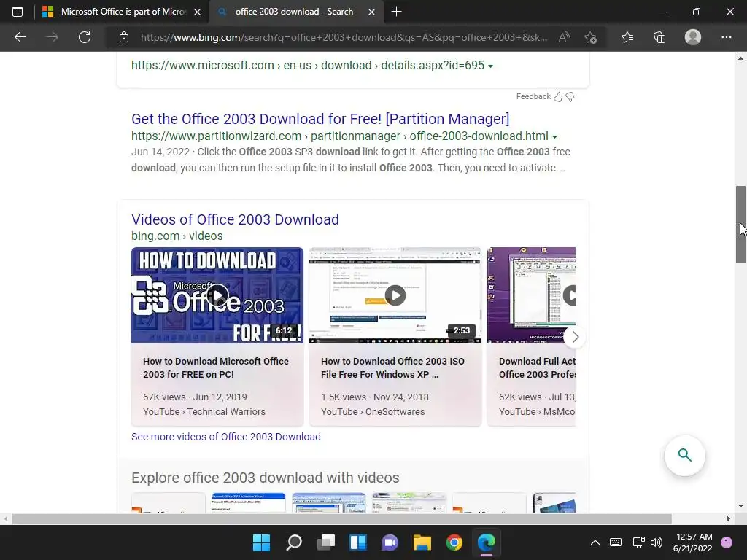Click the vertical scrollbar thumb
The width and height of the screenshot is (747, 560).
(740, 224)
